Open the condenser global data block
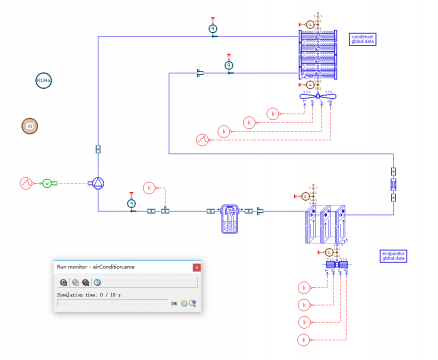Screen dimensions: 438x360 pyautogui.click(x=363, y=39)
